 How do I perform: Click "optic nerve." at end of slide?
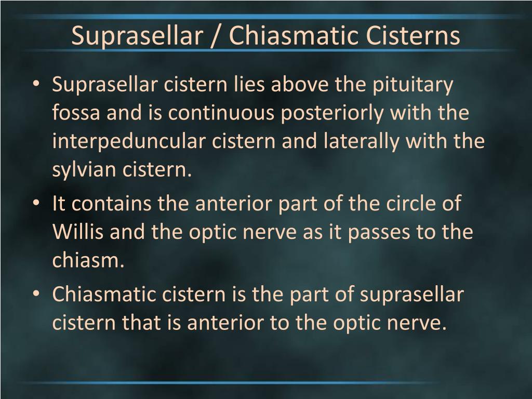390,323
